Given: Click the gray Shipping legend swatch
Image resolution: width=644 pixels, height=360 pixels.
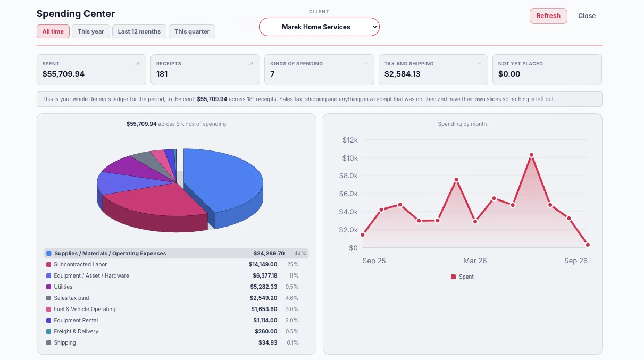Looking at the screenshot, I should (x=49, y=343).
